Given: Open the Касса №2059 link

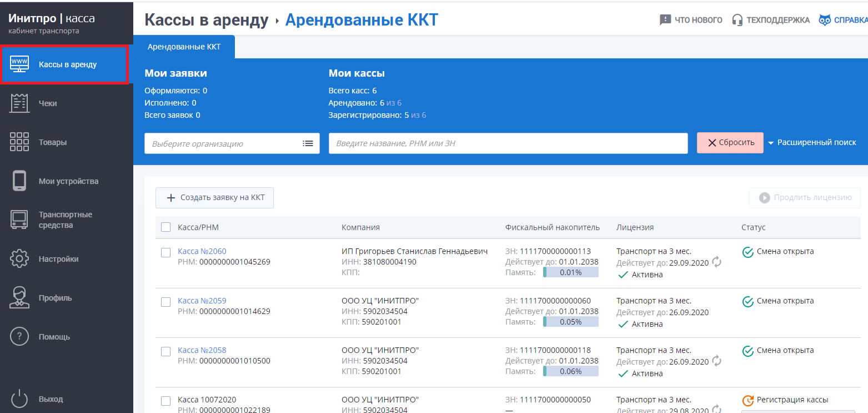Looking at the screenshot, I should click(202, 301).
